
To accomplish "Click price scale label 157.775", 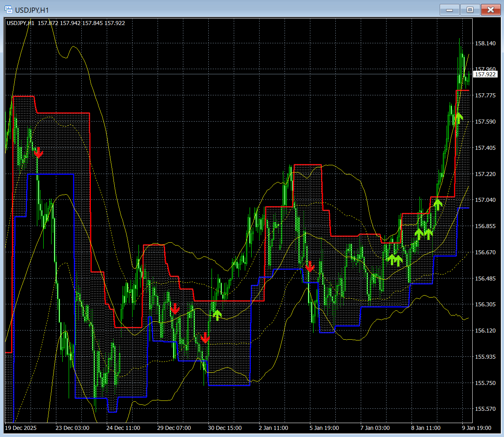I will [485, 95].
